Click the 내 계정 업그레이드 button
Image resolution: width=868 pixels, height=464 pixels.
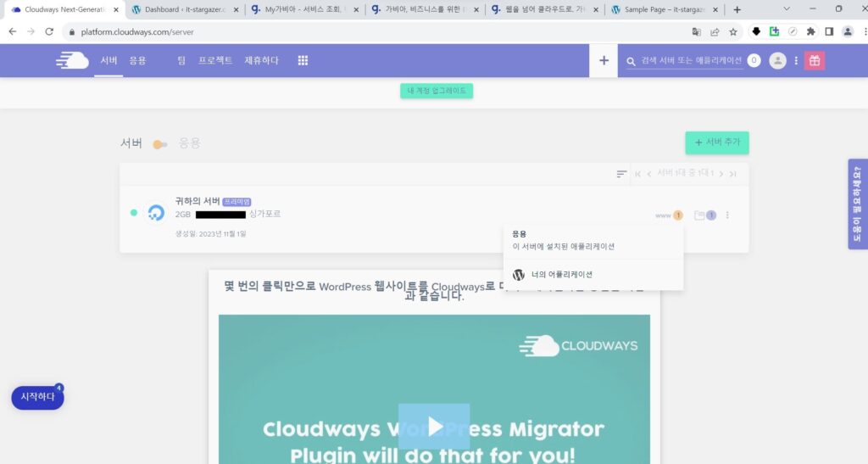click(437, 91)
